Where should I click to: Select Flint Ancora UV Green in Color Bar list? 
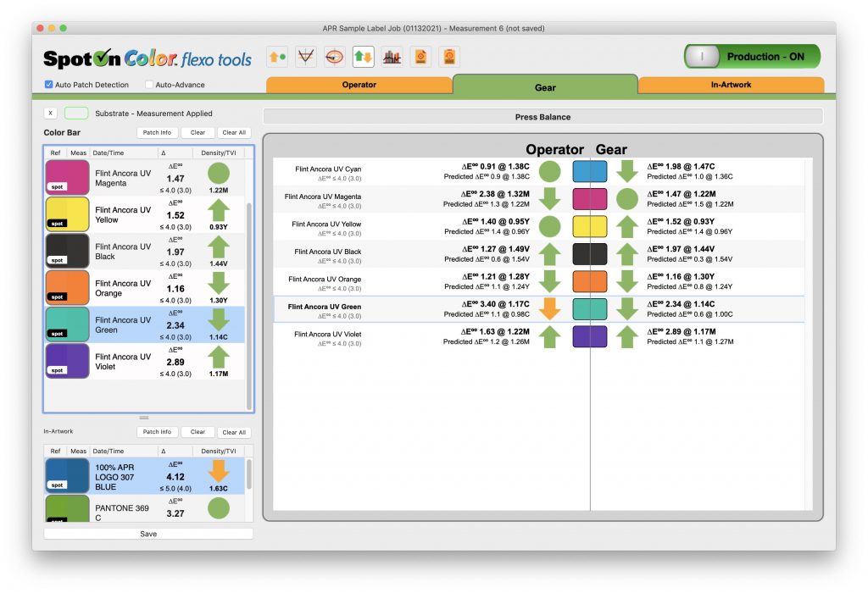tap(144, 324)
